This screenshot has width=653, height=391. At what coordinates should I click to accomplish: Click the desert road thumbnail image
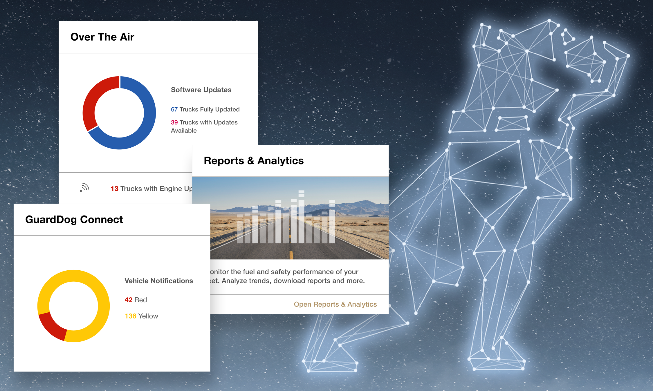coord(291,218)
